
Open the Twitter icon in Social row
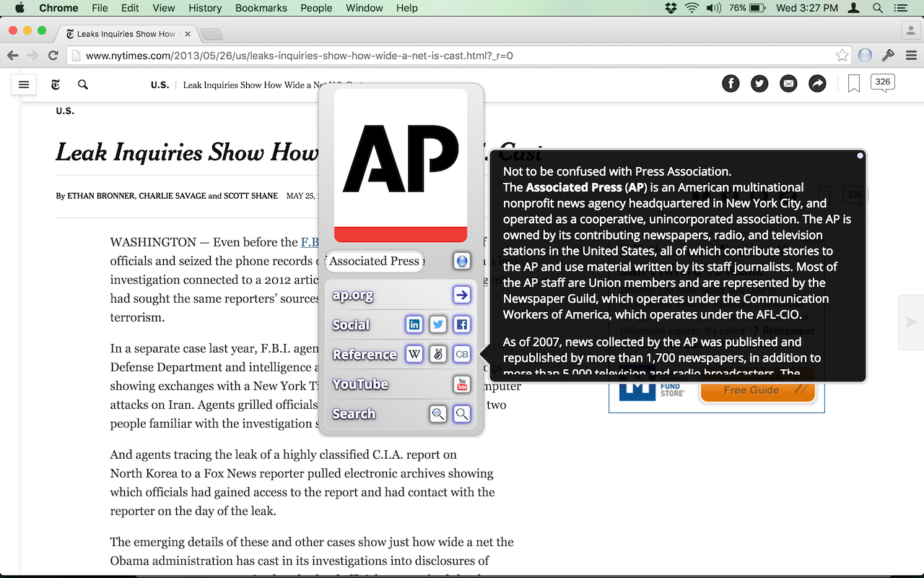pyautogui.click(x=438, y=325)
